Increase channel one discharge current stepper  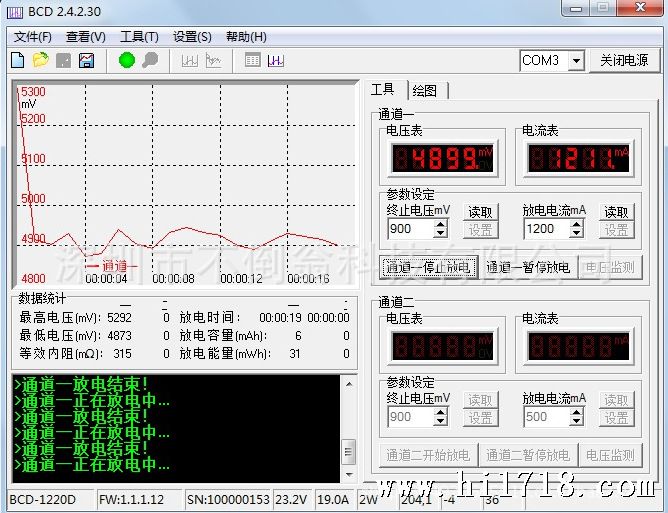tap(577, 224)
